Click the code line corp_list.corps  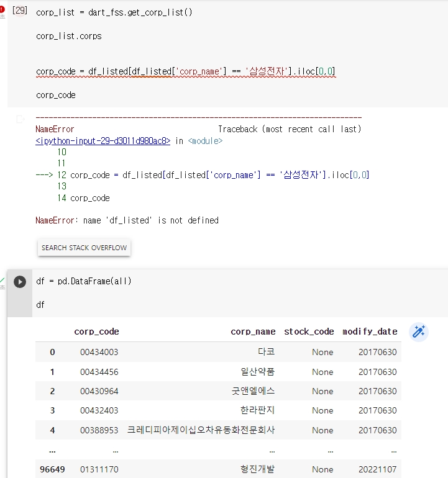coord(69,36)
